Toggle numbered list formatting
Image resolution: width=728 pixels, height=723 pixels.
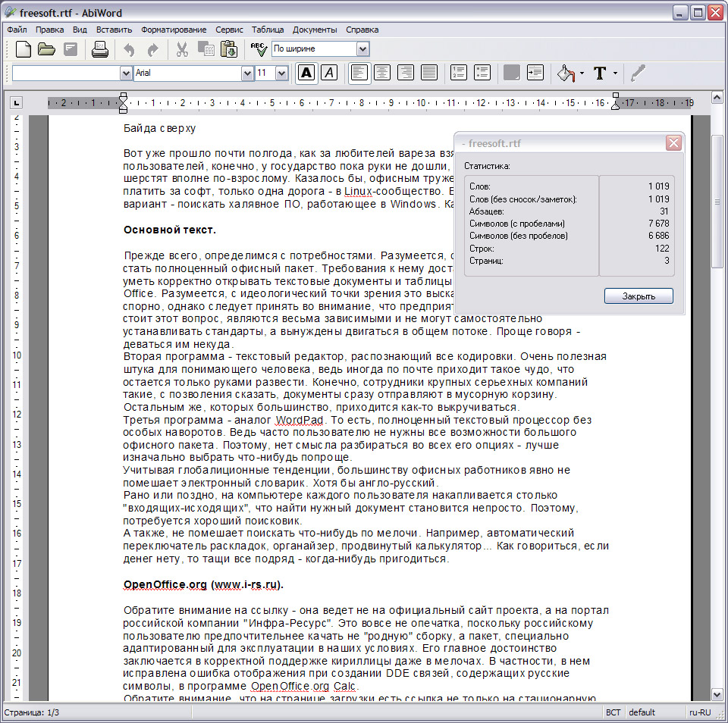click(x=459, y=73)
